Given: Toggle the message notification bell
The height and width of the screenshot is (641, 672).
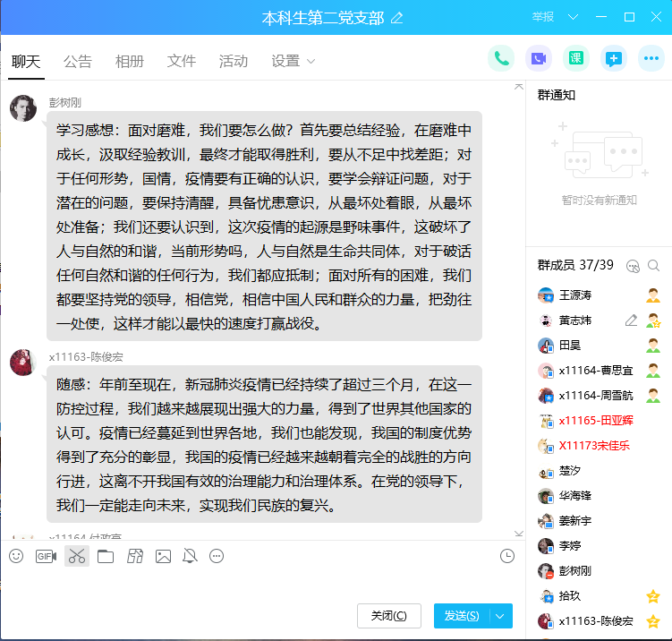Looking at the screenshot, I should tap(190, 556).
